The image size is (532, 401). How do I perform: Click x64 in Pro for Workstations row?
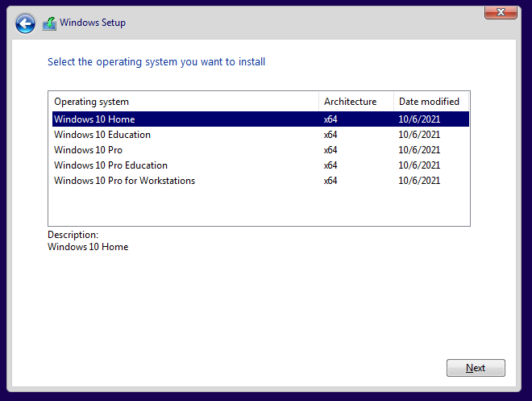(330, 181)
